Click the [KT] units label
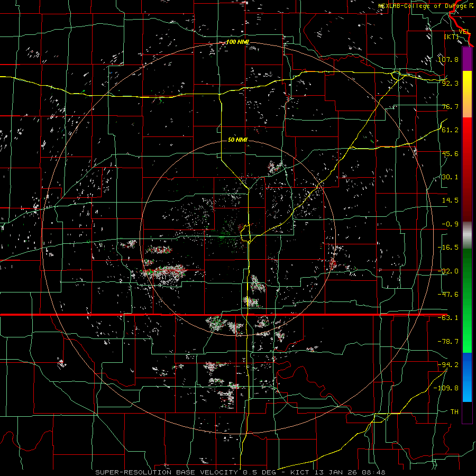 [x=451, y=36]
